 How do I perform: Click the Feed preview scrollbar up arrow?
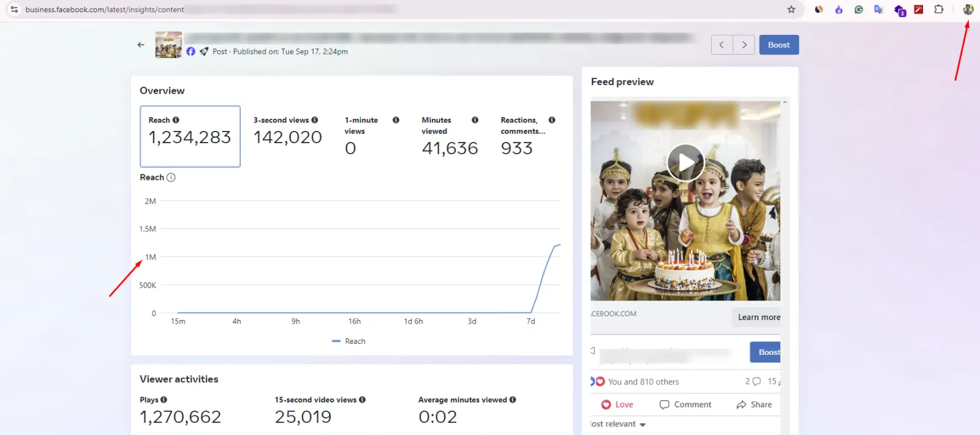pyautogui.click(x=785, y=102)
